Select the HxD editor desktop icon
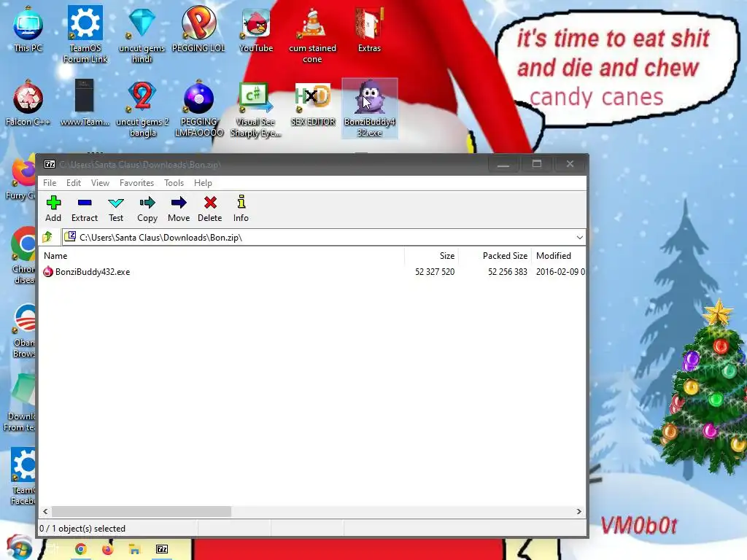 312,104
